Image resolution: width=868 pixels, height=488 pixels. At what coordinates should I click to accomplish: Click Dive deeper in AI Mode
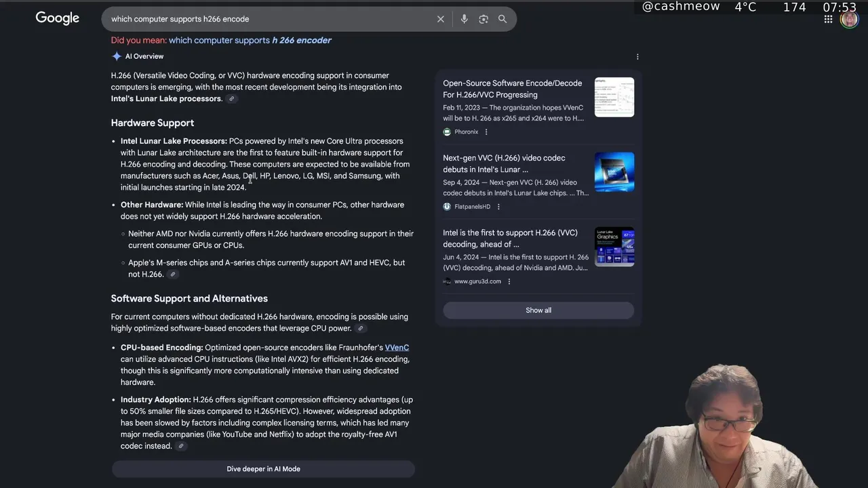(x=263, y=469)
